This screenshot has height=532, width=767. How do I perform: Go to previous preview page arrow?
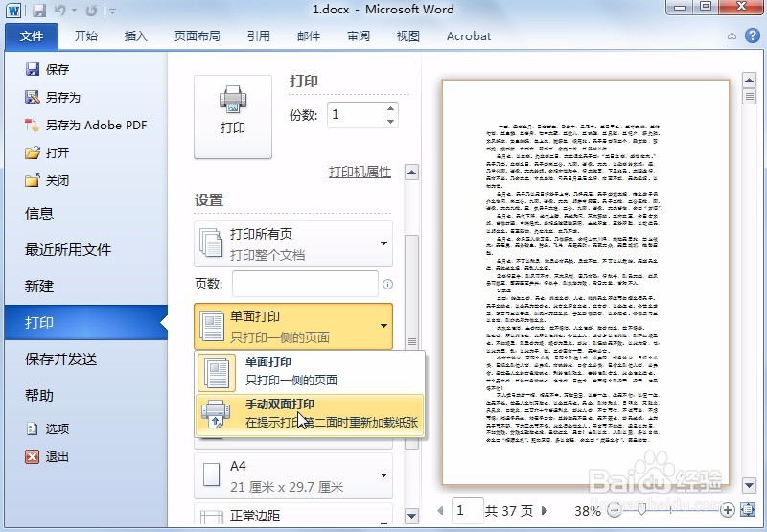440,511
